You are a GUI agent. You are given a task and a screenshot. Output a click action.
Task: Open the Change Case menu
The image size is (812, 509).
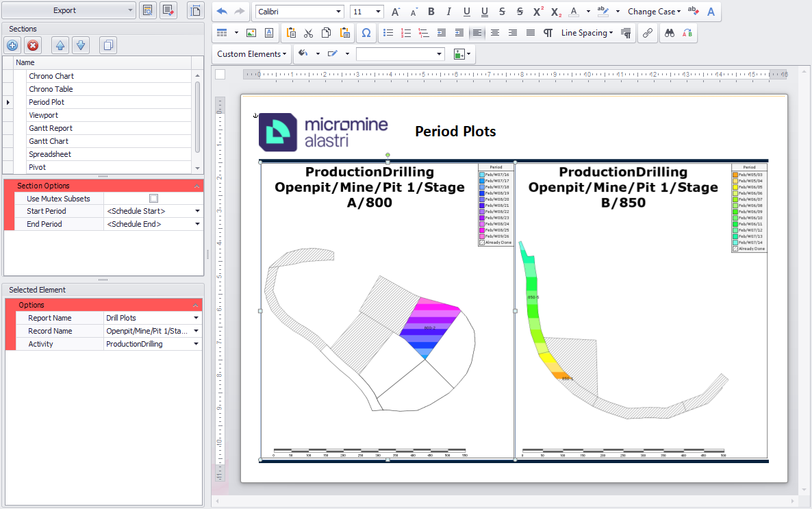[654, 12]
